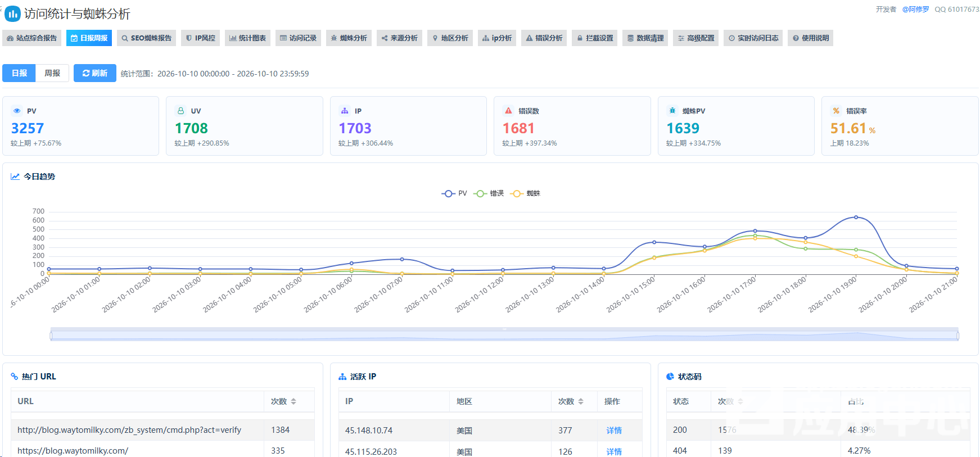980x457 pixels.
Task: Open 拦截设置 lock settings
Action: coord(595,38)
